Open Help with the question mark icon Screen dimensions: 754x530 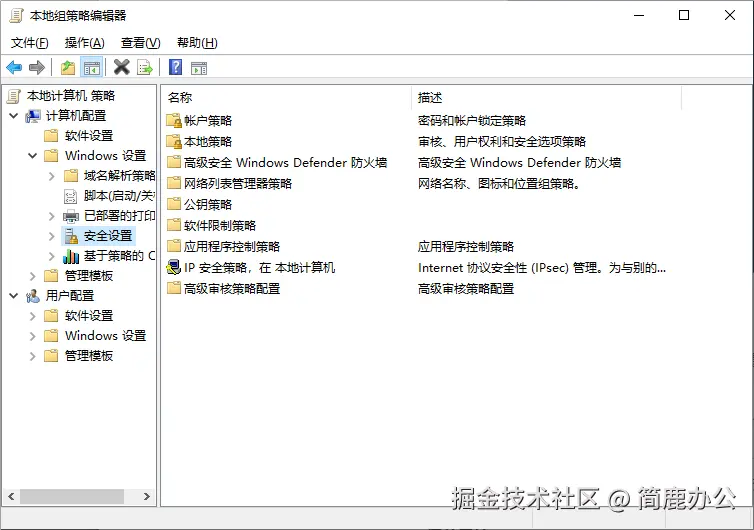(x=175, y=67)
